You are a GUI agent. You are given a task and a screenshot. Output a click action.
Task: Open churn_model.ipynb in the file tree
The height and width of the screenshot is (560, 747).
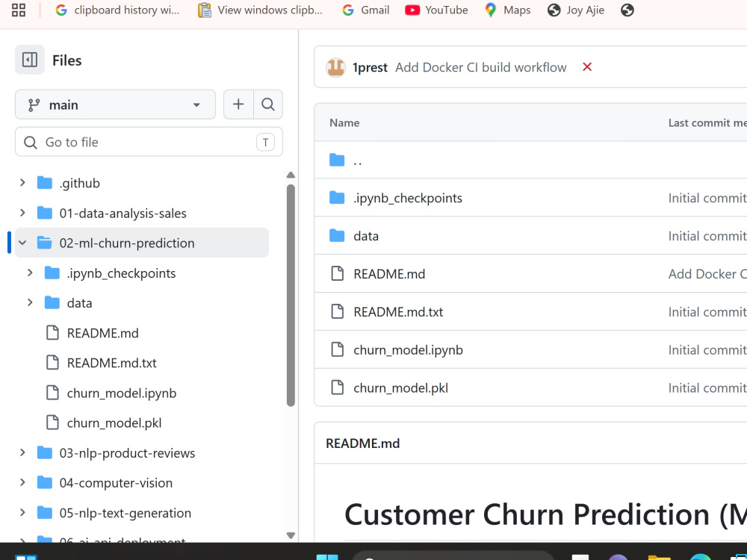coord(122,393)
